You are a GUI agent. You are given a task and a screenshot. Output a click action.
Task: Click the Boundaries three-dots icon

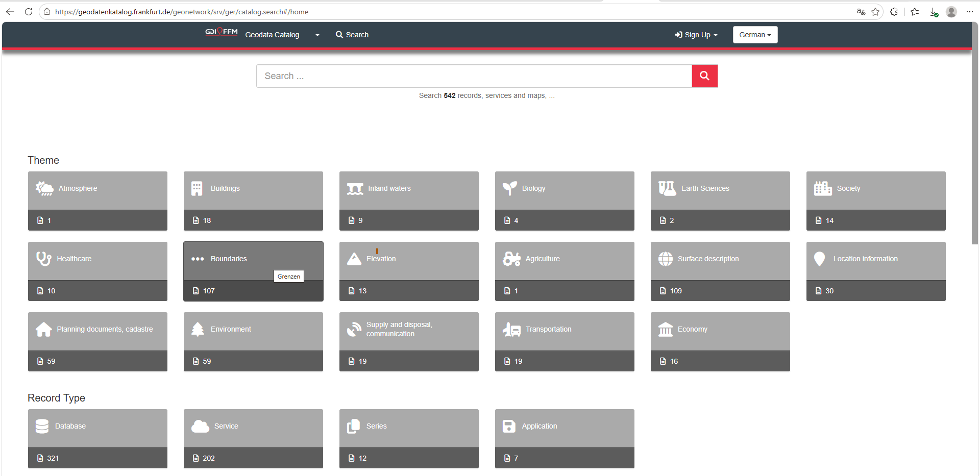(198, 259)
